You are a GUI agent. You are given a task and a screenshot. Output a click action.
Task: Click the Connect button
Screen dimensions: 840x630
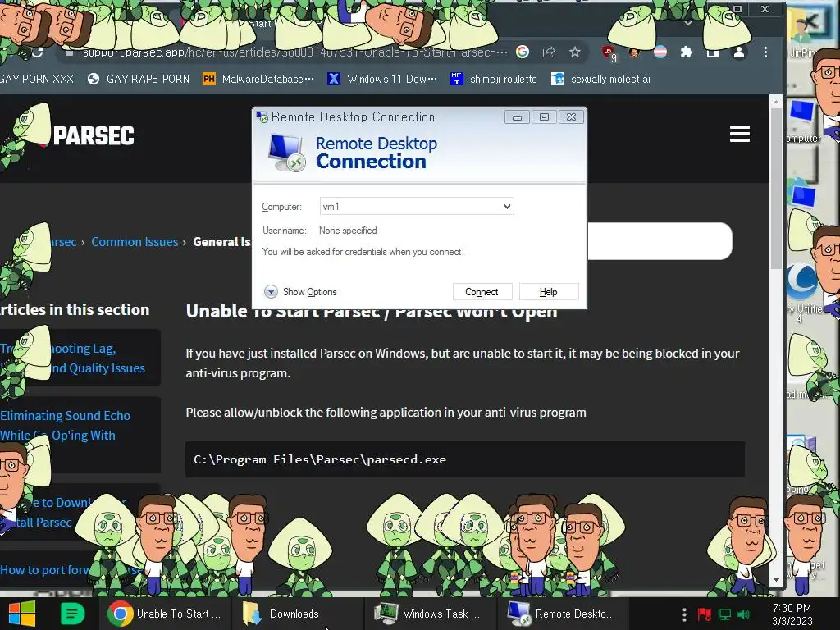point(482,292)
